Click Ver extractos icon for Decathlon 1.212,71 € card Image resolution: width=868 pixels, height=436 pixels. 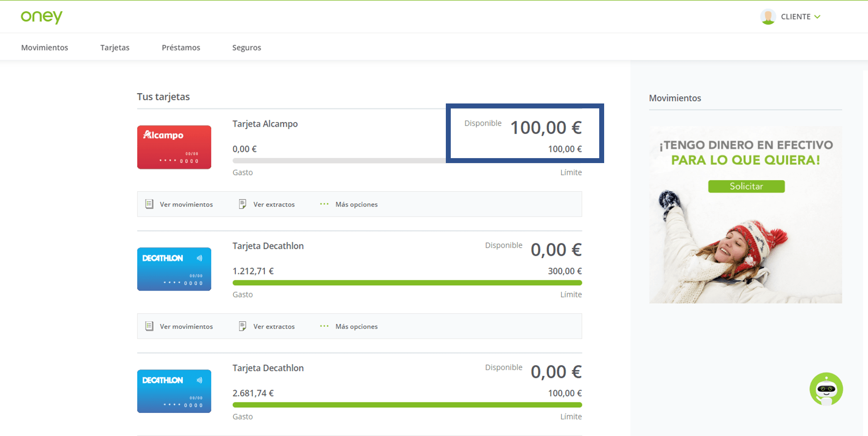pyautogui.click(x=242, y=326)
